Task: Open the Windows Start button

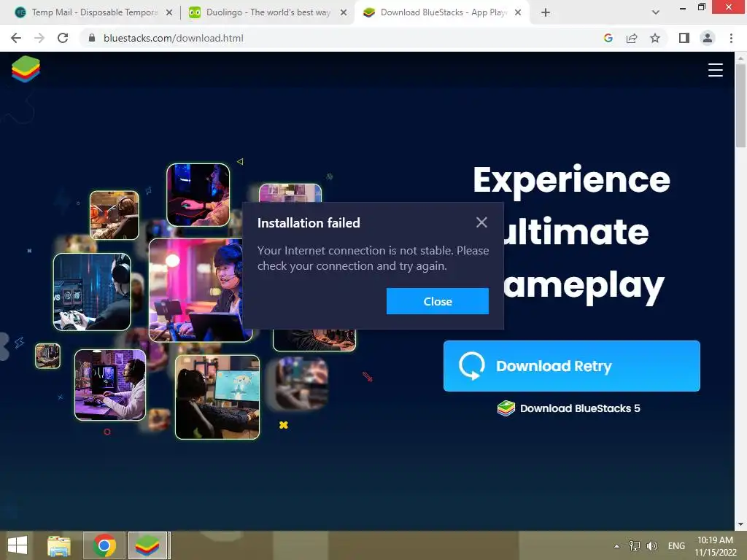Action: (18, 545)
